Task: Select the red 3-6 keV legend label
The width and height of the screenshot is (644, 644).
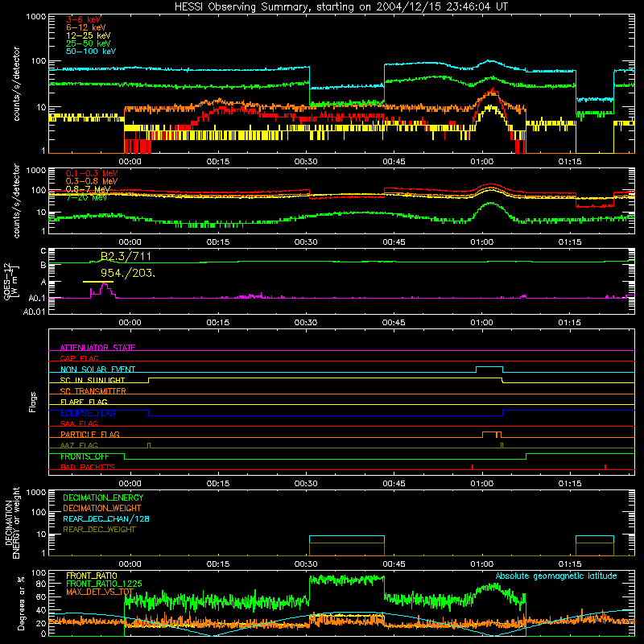Action: [84, 19]
